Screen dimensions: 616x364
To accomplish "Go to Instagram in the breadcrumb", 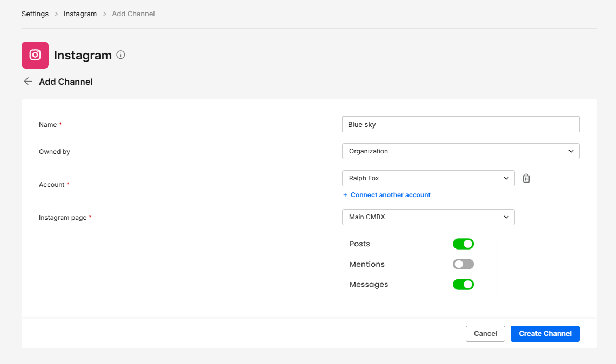I will click(80, 14).
